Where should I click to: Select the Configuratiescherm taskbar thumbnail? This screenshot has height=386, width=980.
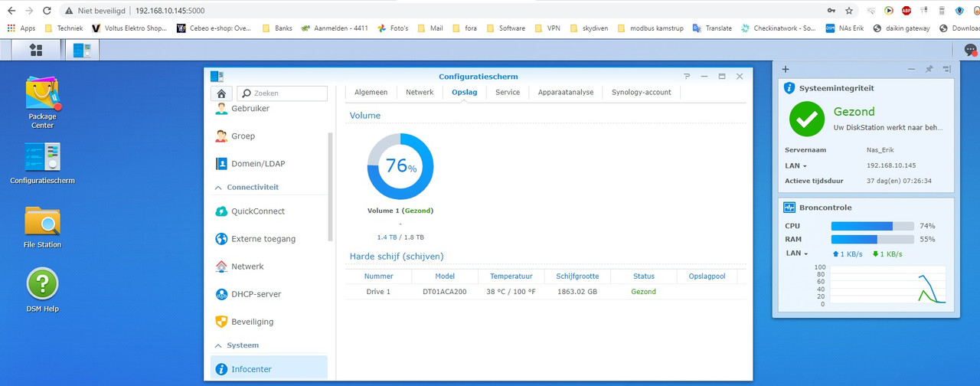tap(82, 50)
